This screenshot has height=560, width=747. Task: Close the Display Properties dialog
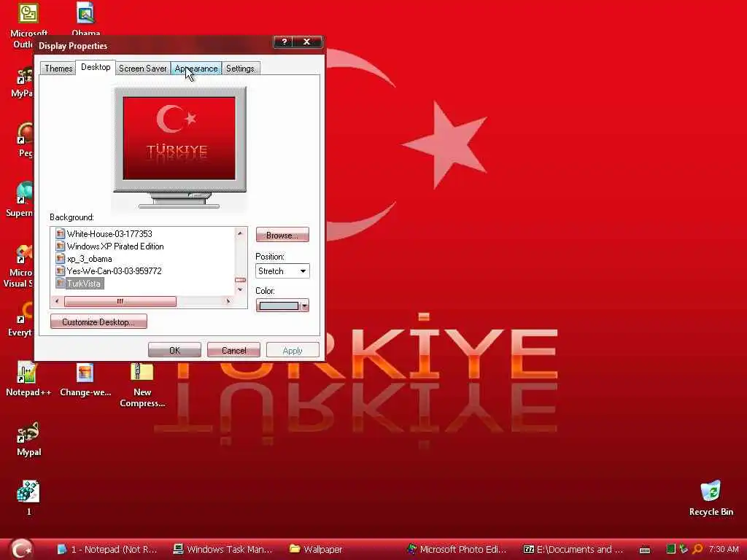307,42
